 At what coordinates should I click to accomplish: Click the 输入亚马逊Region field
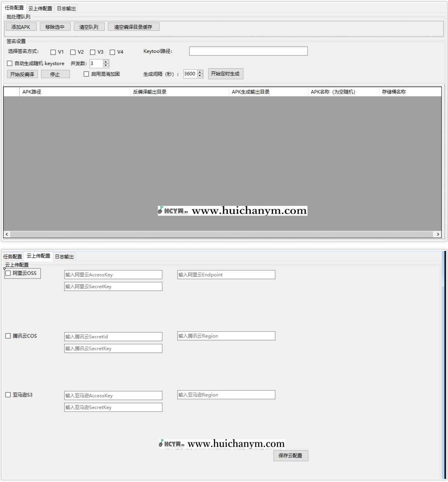click(226, 395)
